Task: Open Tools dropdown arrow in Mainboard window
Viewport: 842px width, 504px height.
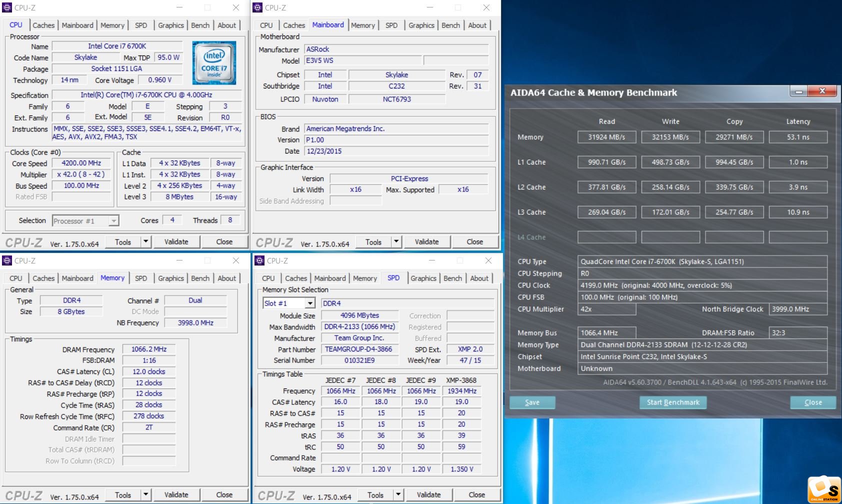Action: [396, 242]
